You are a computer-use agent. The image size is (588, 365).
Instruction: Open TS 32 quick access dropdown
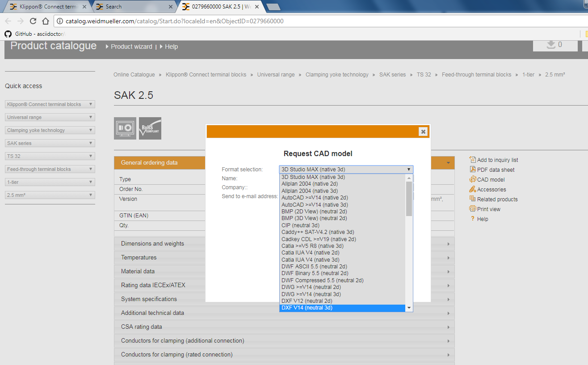(x=50, y=156)
